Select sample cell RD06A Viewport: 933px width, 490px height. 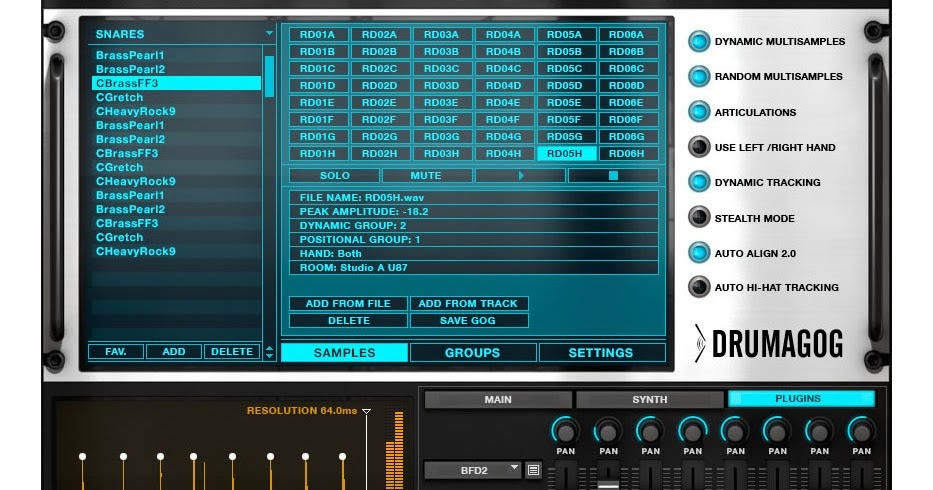(x=628, y=35)
